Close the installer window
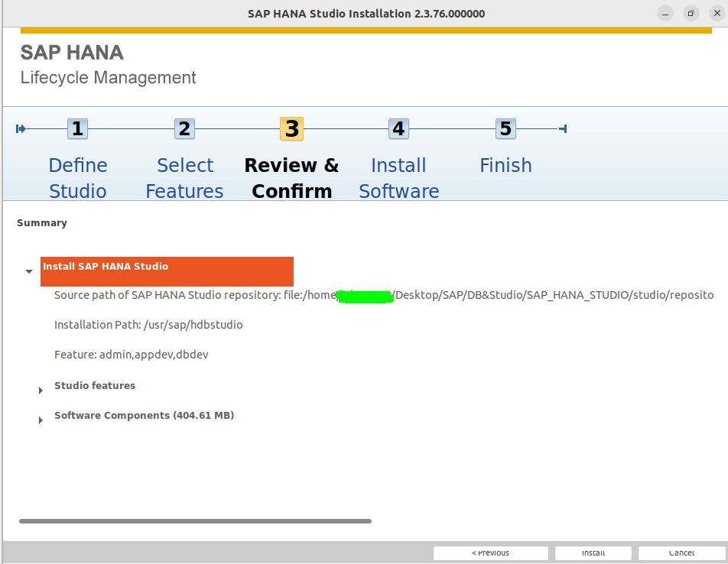Screen dimensions: 728x564 tap(717, 14)
